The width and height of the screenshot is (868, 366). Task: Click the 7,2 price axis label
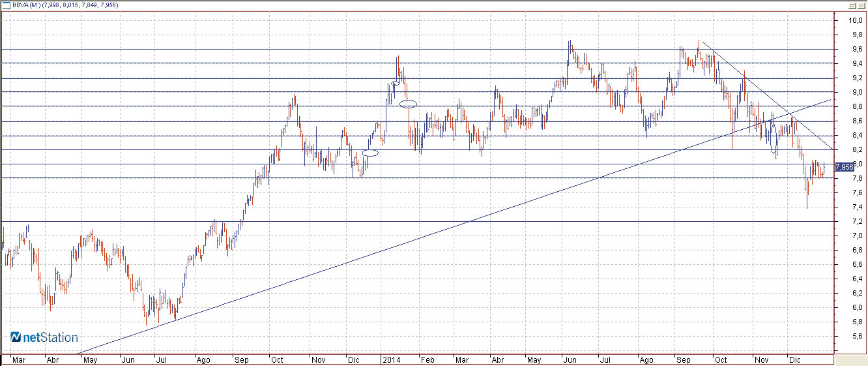coord(856,221)
